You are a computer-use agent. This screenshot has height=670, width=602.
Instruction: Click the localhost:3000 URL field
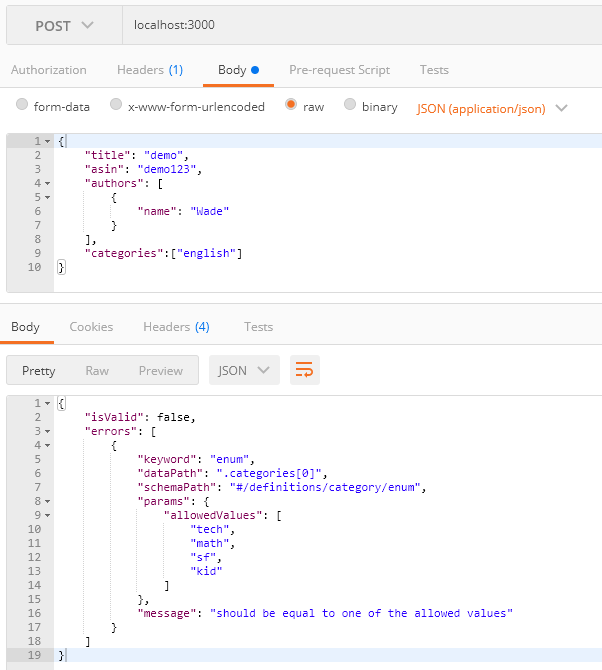[x=362, y=26]
